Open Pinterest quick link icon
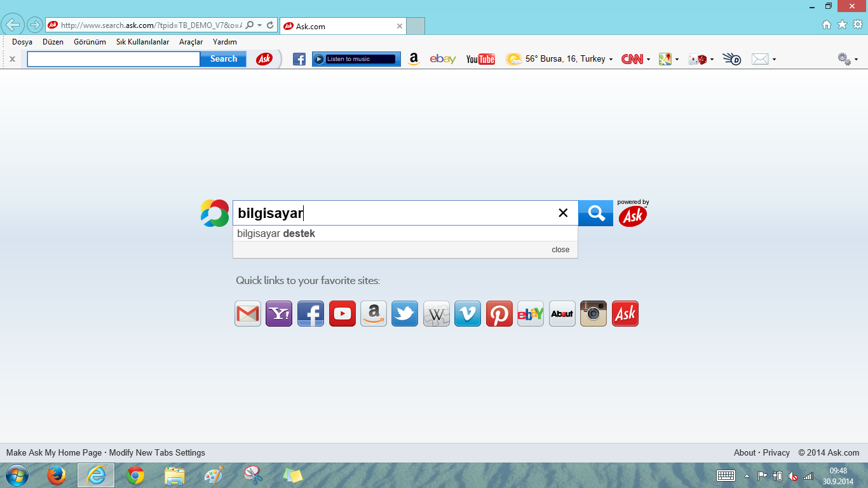 click(x=499, y=313)
